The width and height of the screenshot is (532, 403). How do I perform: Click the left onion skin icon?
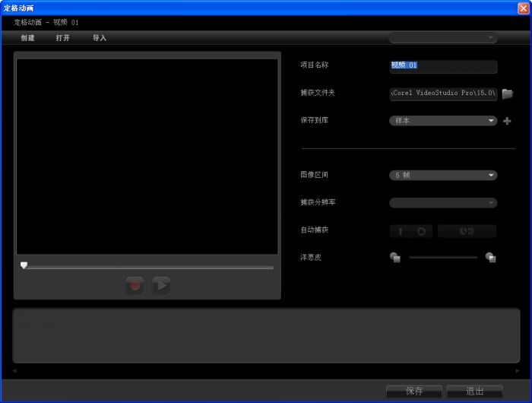coord(395,258)
